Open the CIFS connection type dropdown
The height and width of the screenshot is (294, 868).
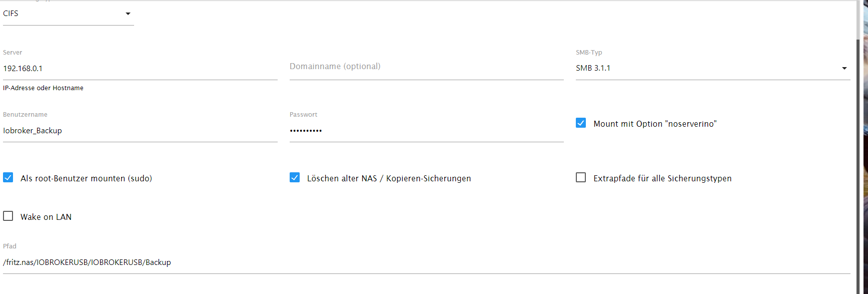[68, 14]
